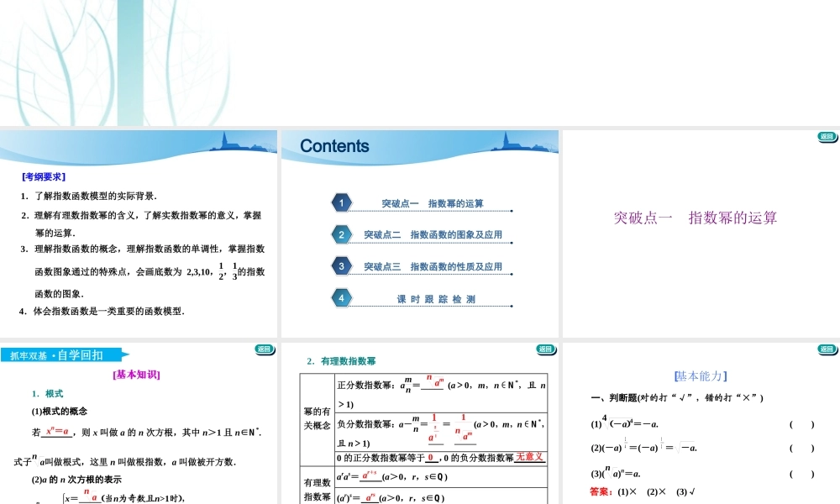Click the 返回 icon on the 突破点一 slide

tap(827, 137)
